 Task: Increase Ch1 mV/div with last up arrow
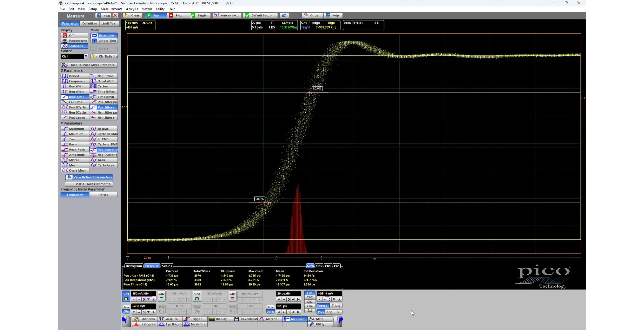pos(153,299)
